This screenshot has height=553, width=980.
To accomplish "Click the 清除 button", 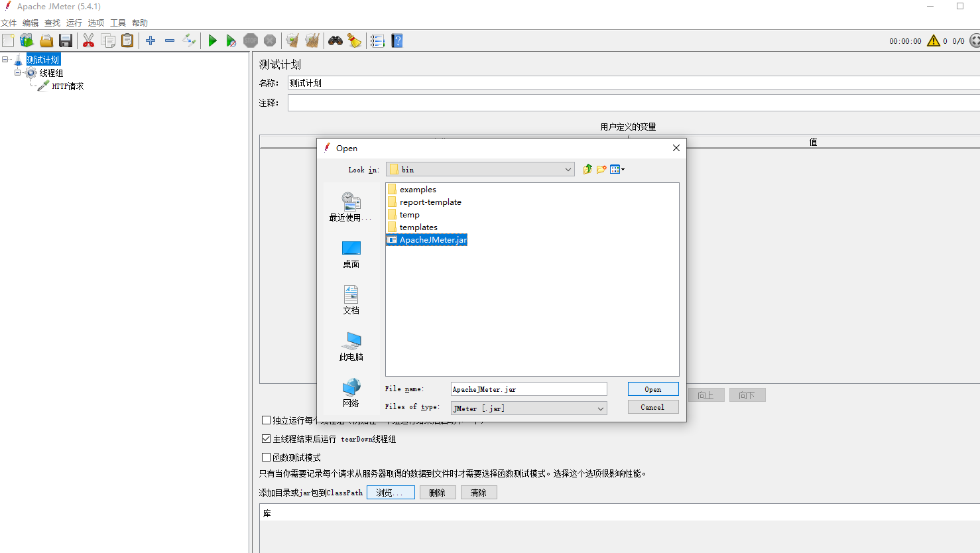I will (x=479, y=493).
